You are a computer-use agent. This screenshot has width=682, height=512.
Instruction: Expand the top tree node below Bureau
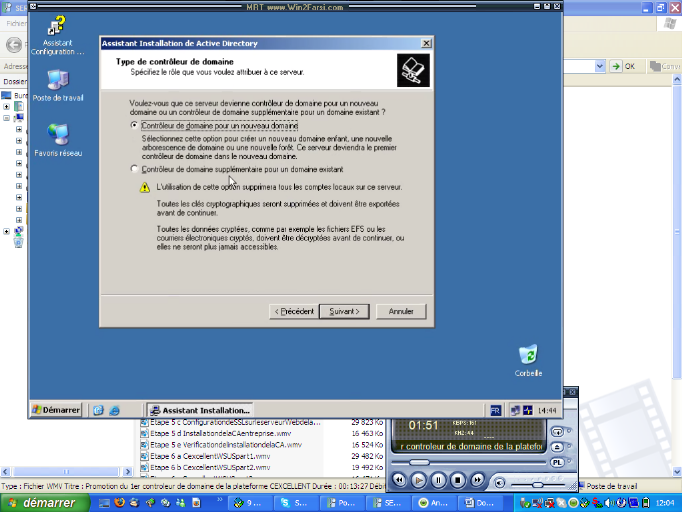pyautogui.click(x=7, y=106)
